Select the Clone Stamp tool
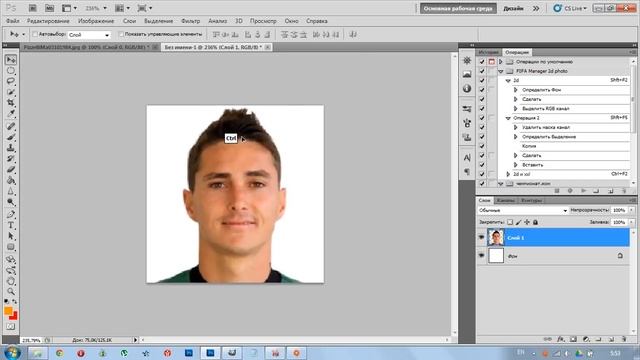The image size is (640, 360). (x=11, y=148)
